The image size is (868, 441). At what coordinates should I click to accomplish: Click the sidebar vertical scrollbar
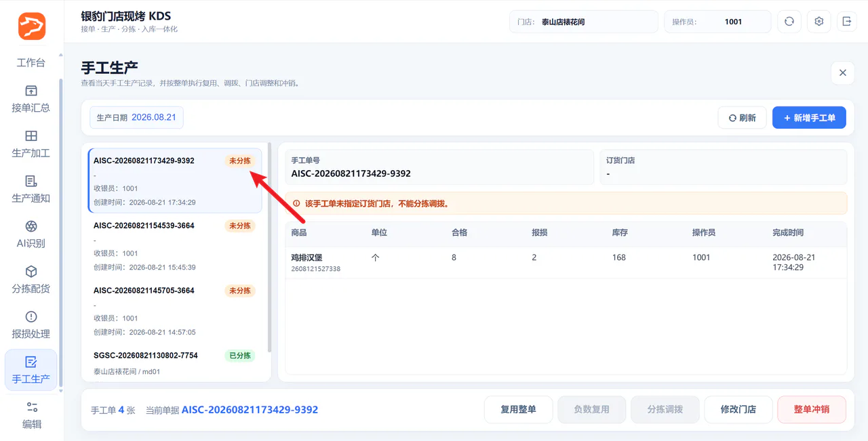60,234
